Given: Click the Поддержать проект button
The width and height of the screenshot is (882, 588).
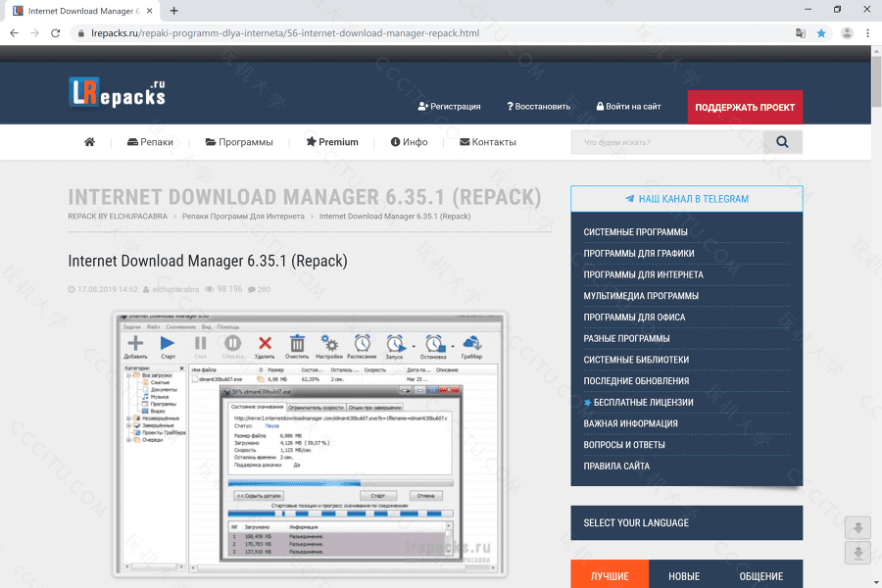Looking at the screenshot, I should [x=745, y=107].
